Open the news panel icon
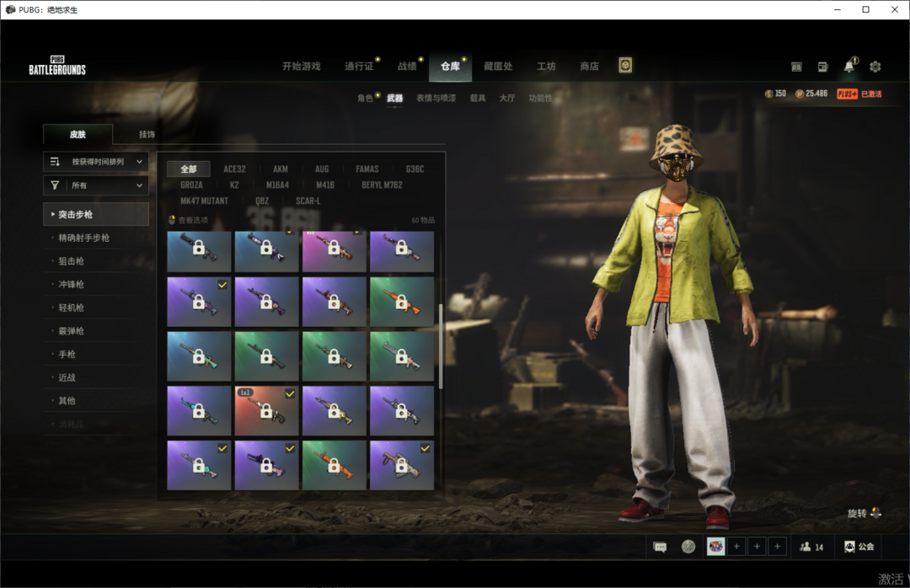910x588 pixels. tap(823, 67)
